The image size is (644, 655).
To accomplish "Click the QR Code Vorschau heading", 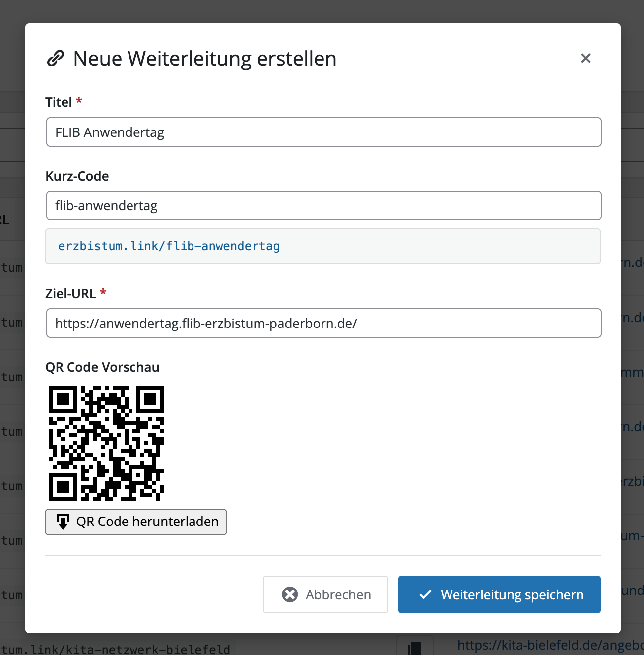I will click(102, 367).
